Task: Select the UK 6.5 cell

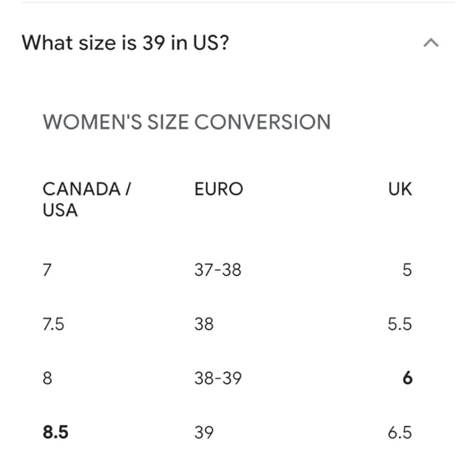Action: click(400, 432)
